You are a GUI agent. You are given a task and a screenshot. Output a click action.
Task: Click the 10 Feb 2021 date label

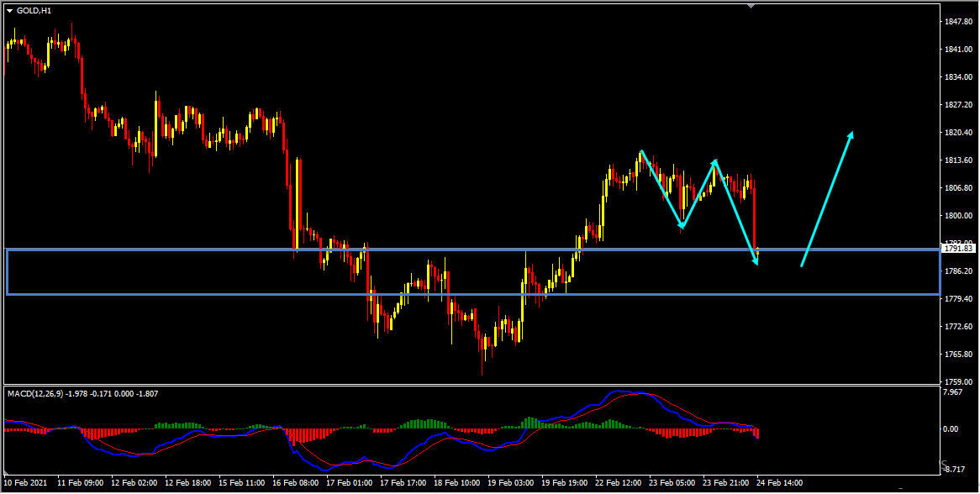click(25, 483)
